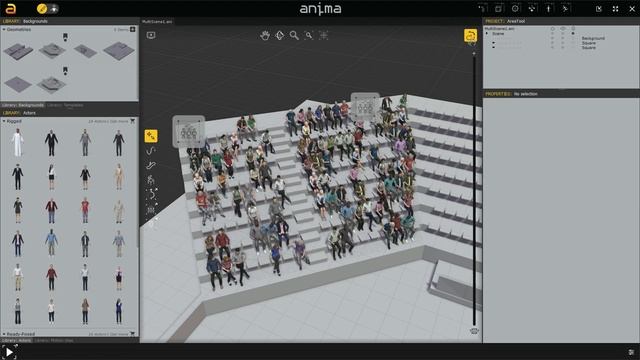Select the red-jacket actor in third row

(51, 211)
